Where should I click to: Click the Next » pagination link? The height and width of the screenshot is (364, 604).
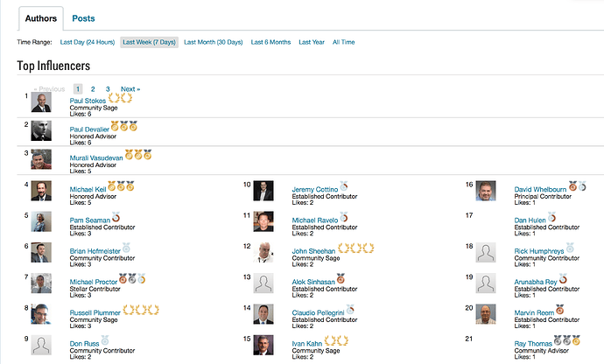130,89
